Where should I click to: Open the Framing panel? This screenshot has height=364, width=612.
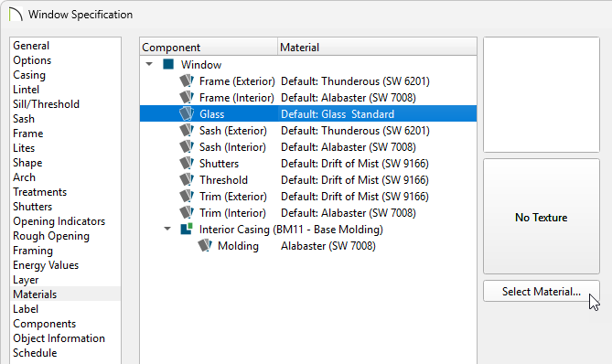coord(33,251)
